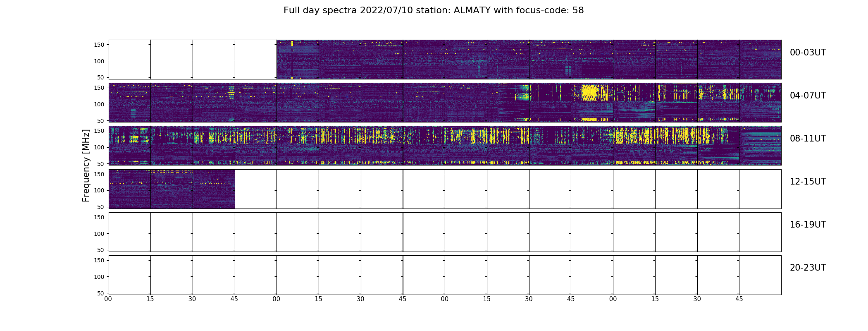Click the rightmost "45" time-axis tick label

(x=739, y=299)
